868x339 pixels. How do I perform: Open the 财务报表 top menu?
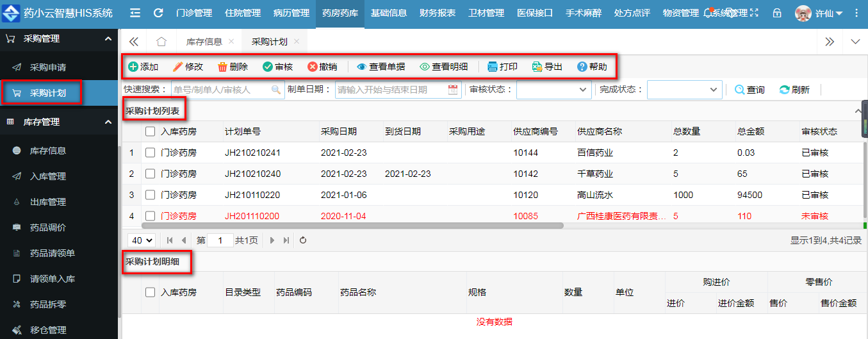[438, 13]
